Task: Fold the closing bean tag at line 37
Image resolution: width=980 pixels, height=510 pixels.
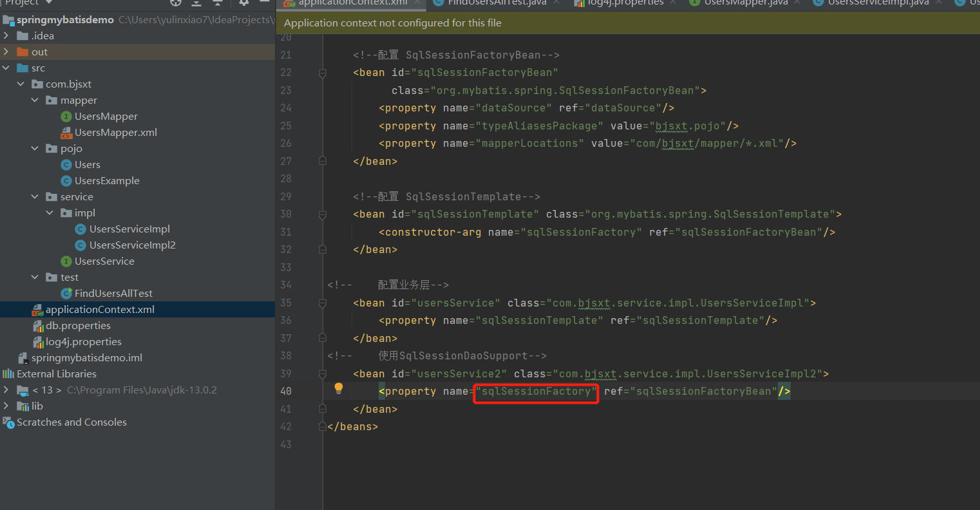Action: point(323,338)
